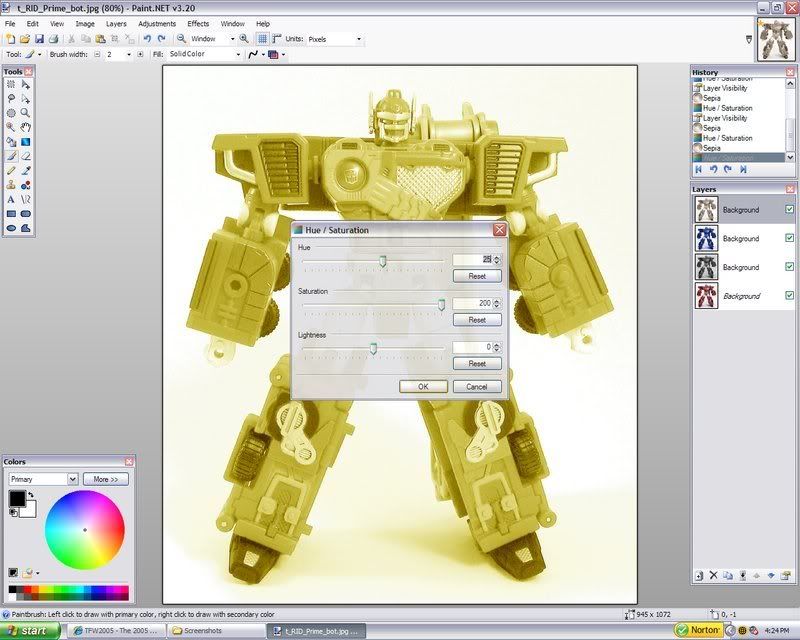The width and height of the screenshot is (800, 640).
Task: Select the Paint Bucket tool
Action: click(x=11, y=142)
